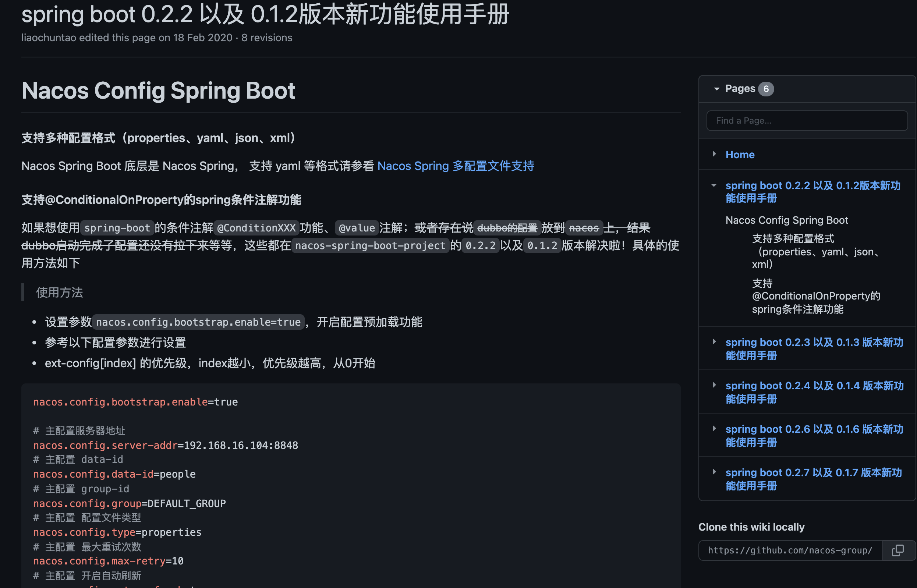The image size is (917, 588).
Task: Select "Nacos Config Spring Boot" in sidebar outline
Action: (787, 220)
